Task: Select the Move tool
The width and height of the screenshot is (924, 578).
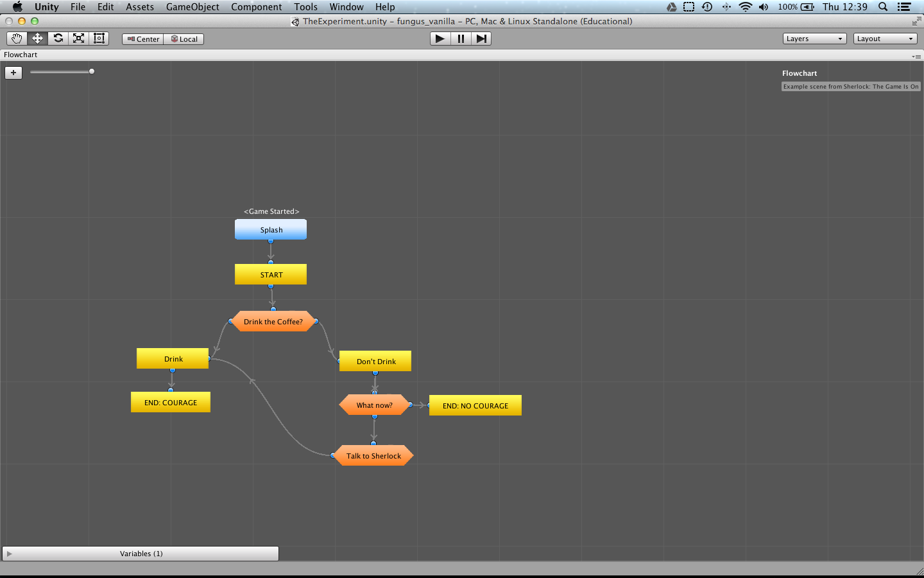Action: [37, 39]
